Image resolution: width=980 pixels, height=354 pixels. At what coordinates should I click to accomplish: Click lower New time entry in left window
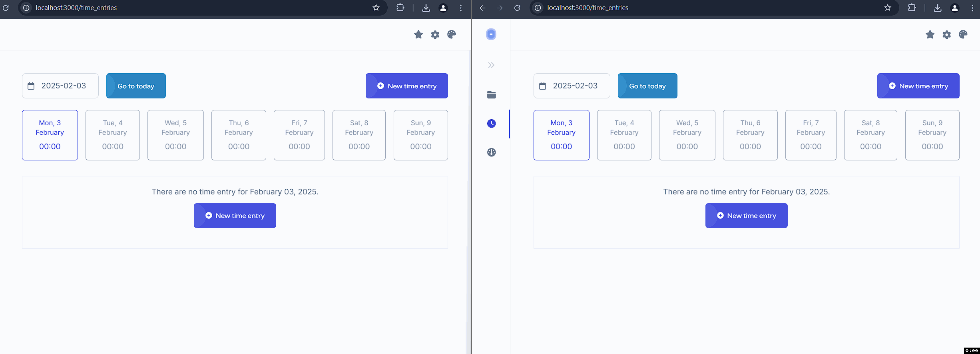(x=235, y=216)
